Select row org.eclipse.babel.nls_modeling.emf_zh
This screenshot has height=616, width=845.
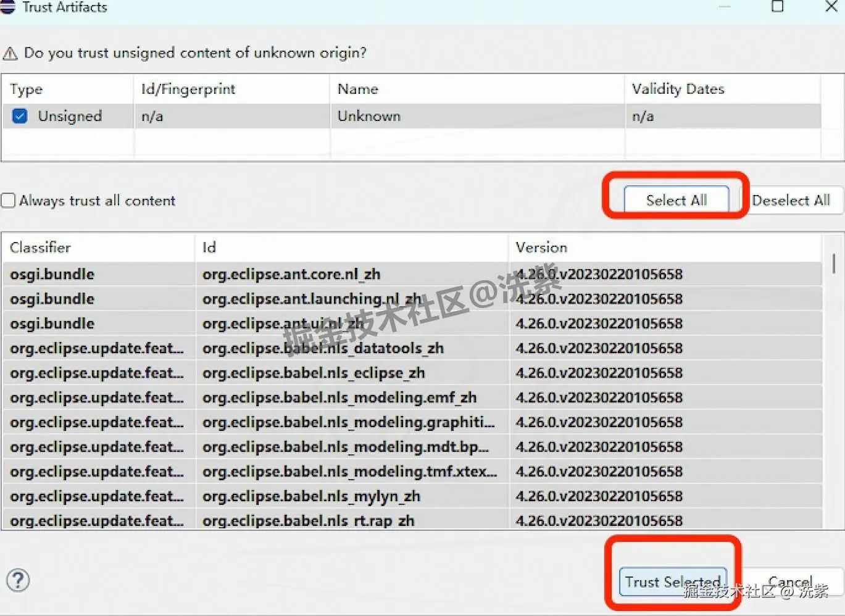[412, 397]
